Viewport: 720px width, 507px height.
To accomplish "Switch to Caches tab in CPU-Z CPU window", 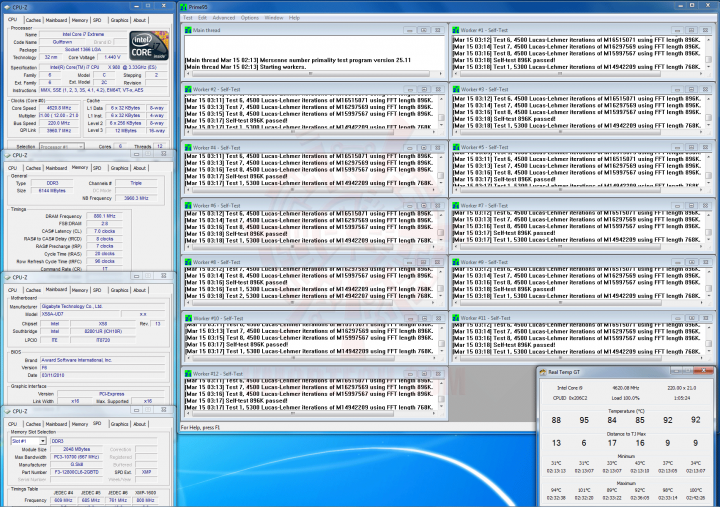I will (x=33, y=20).
